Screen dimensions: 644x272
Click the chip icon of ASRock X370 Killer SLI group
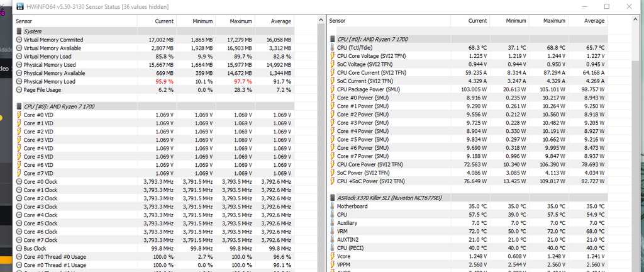pos(333,198)
